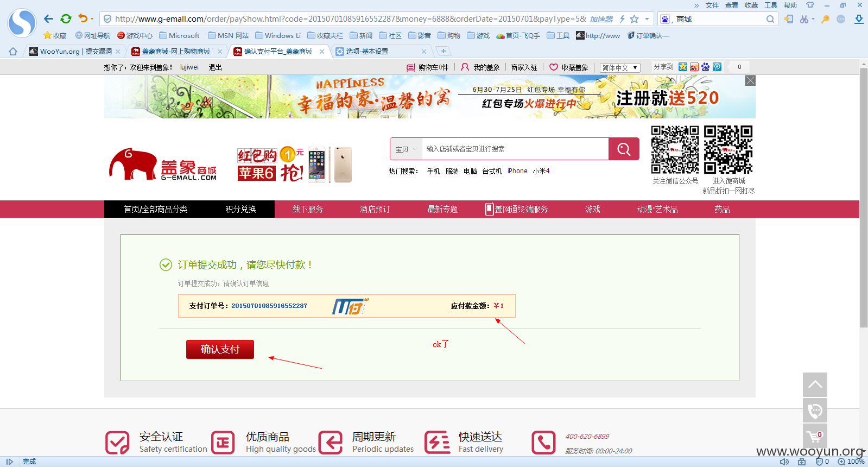Open the 帮助 menu
This screenshot has height=467, width=868.
[790, 5]
